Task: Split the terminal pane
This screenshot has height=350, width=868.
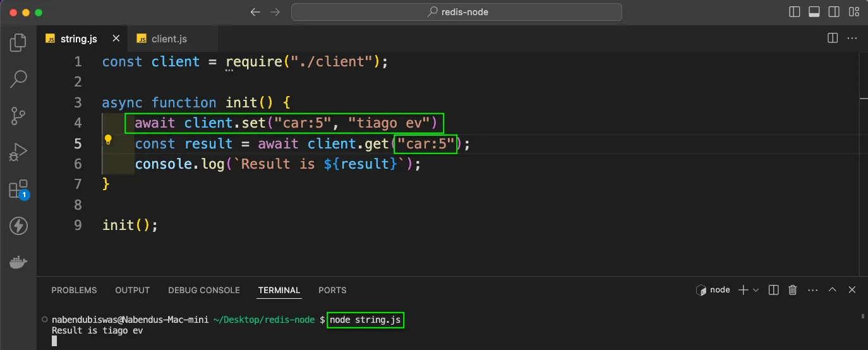Action: click(773, 290)
